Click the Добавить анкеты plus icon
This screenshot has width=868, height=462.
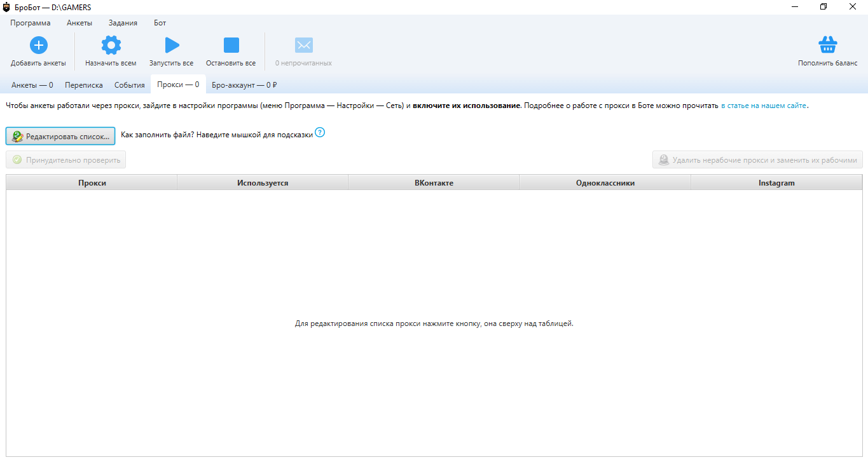pyautogui.click(x=39, y=45)
